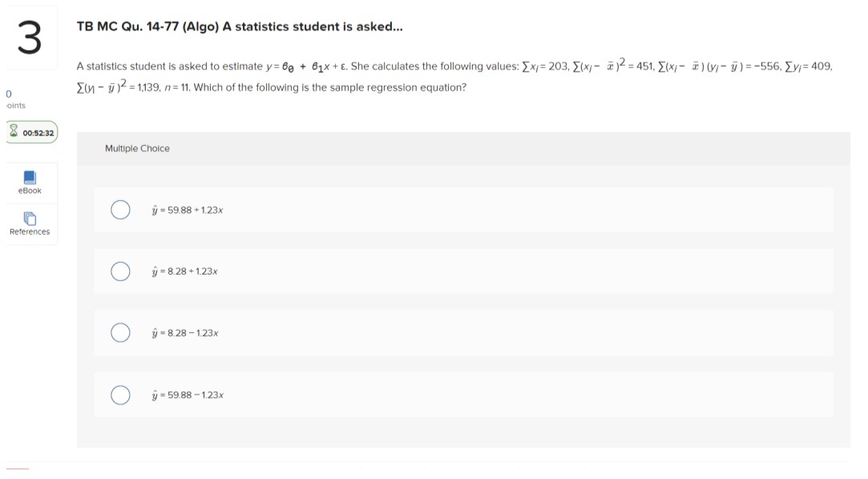Select answer ŷ = 8.28 + 1.23x

pos(120,271)
